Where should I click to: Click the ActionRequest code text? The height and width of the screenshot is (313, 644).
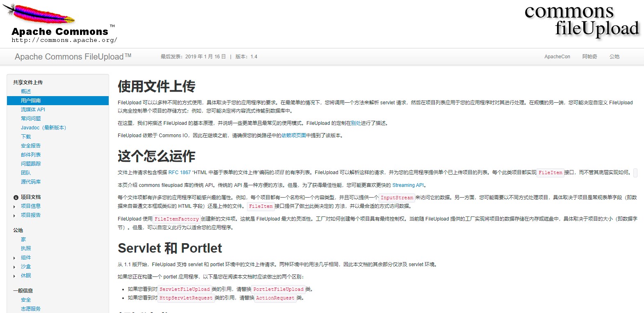(275, 298)
